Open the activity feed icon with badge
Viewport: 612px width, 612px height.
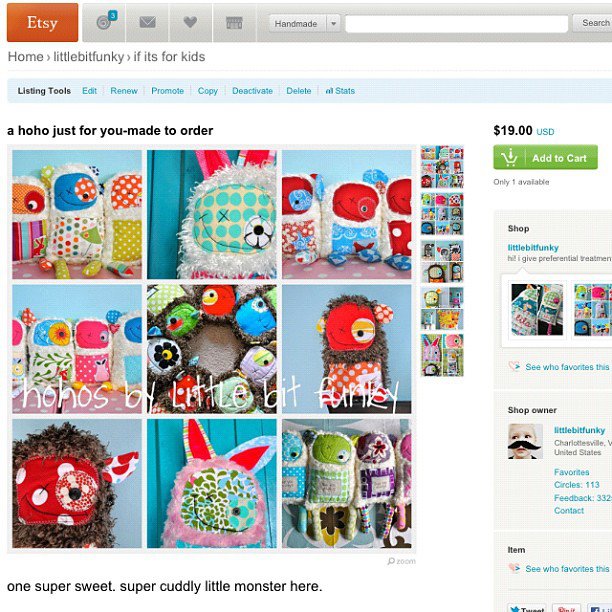pyautogui.click(x=104, y=22)
